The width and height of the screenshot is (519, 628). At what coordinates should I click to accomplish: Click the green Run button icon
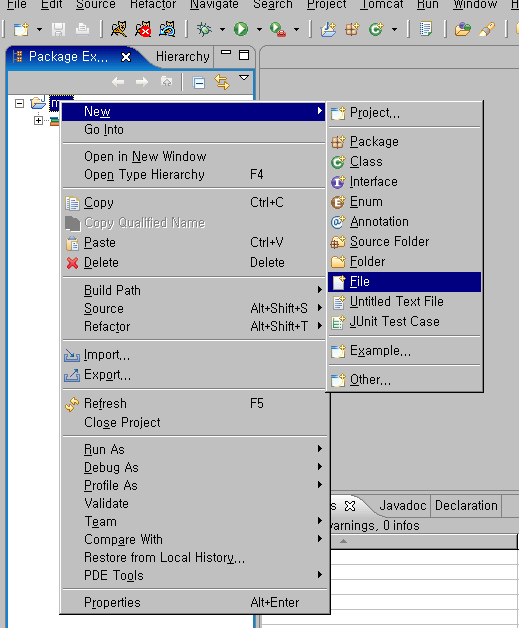241,29
